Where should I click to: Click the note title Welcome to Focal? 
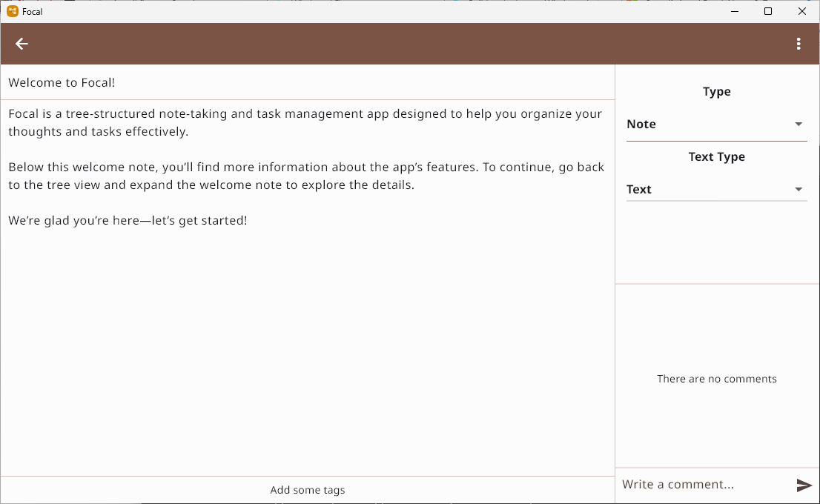click(x=62, y=82)
